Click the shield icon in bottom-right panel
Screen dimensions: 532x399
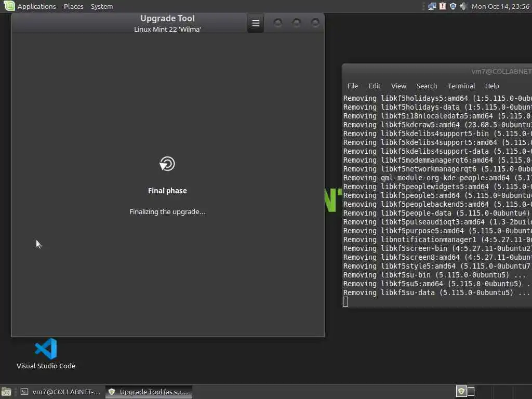(461, 392)
